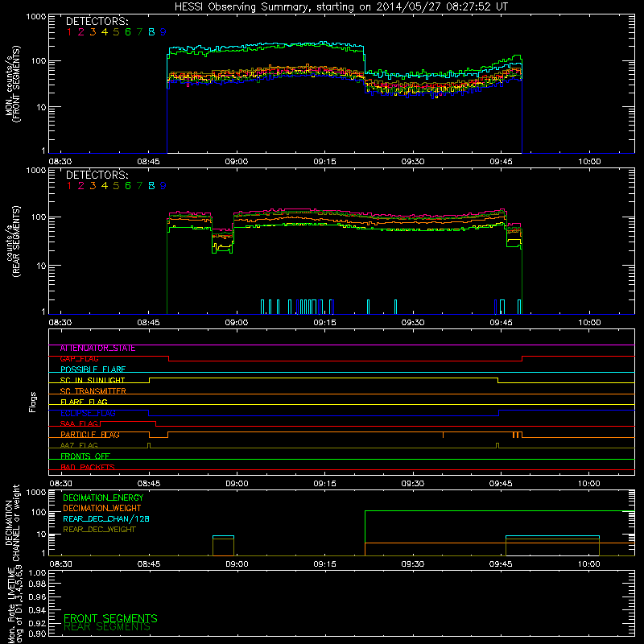
Task: Click the counts/s (REAR SEGMENTS) axis title
Action: tap(12, 242)
